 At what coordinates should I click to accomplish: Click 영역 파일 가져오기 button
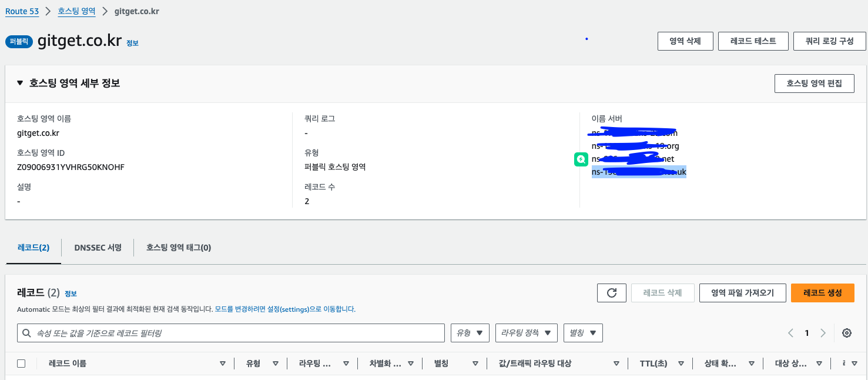click(742, 293)
